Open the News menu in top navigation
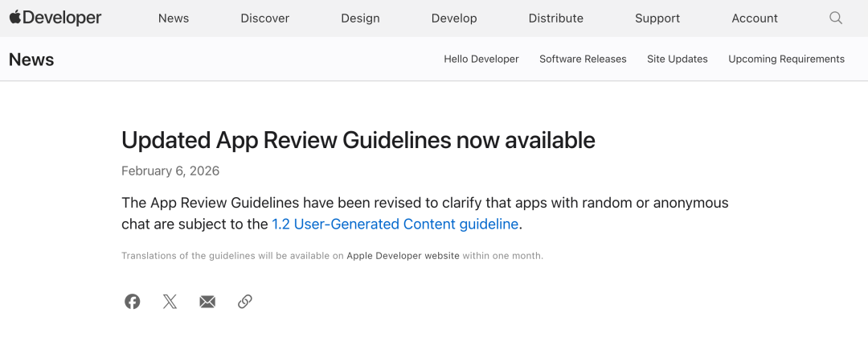The width and height of the screenshot is (868, 342). (174, 19)
